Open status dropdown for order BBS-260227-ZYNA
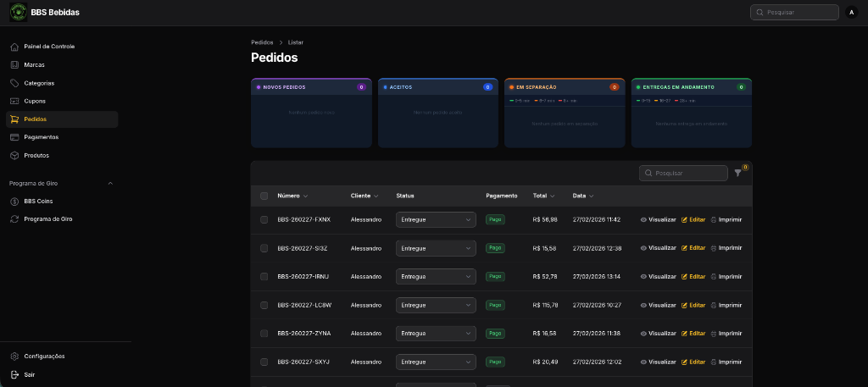This screenshot has height=387, width=868. (436, 334)
